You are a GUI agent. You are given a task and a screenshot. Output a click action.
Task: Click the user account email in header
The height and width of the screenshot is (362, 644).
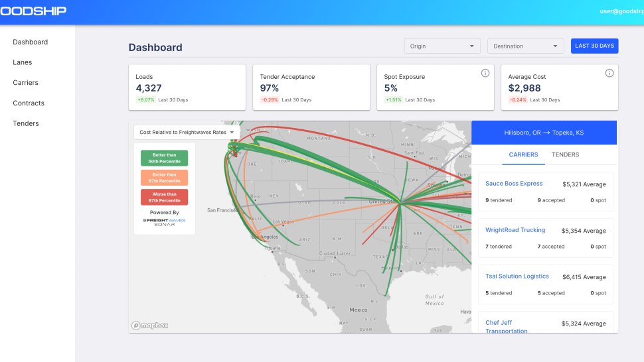coord(621,11)
